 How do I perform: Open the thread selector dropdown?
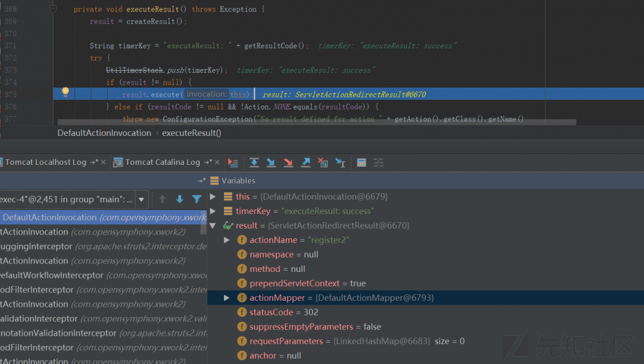(x=141, y=199)
